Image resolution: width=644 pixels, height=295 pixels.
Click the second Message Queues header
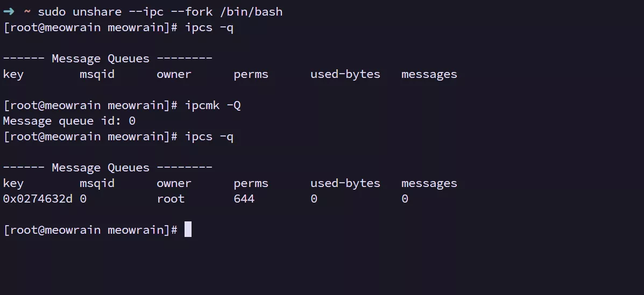click(x=108, y=168)
